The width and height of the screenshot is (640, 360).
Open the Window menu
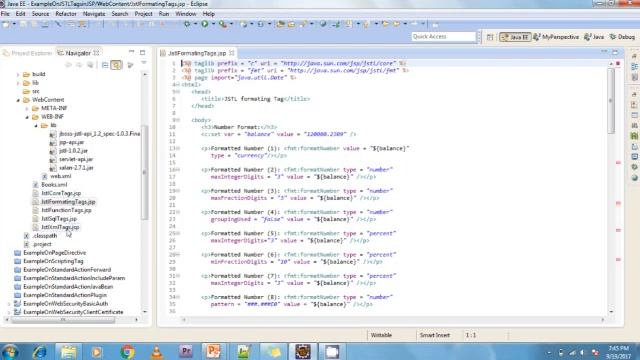(x=186, y=14)
